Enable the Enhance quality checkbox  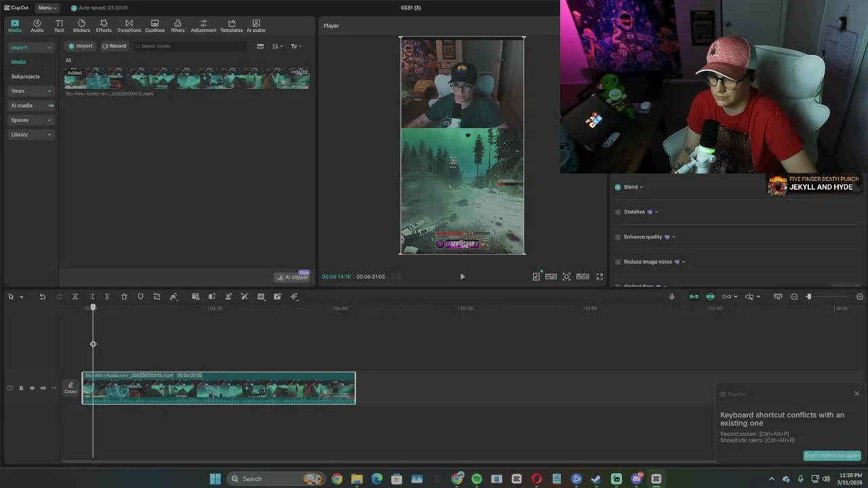(x=618, y=237)
